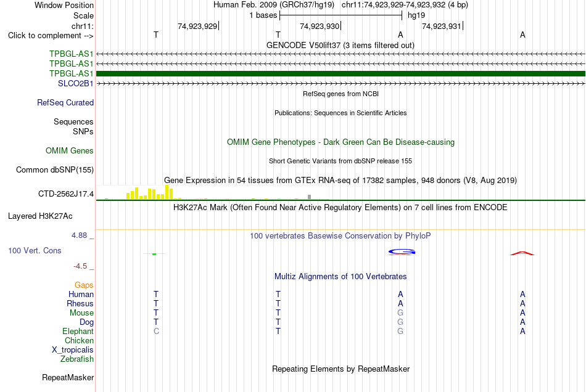The height and width of the screenshot is (392, 586).
Task: Click the Publications Sequences in Scientific Articles title
Action: pyautogui.click(x=340, y=113)
